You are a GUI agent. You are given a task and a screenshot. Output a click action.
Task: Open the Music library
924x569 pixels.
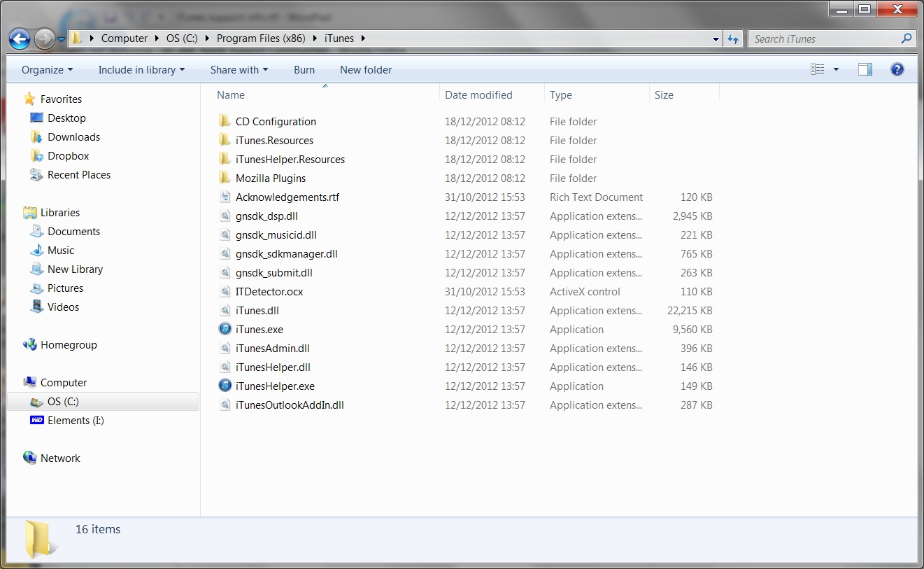pos(61,251)
